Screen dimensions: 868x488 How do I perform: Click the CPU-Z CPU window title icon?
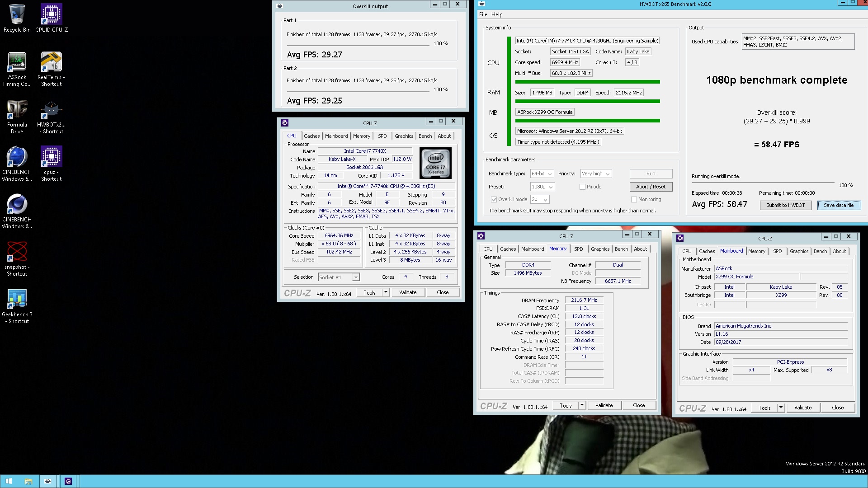pyautogui.click(x=285, y=123)
